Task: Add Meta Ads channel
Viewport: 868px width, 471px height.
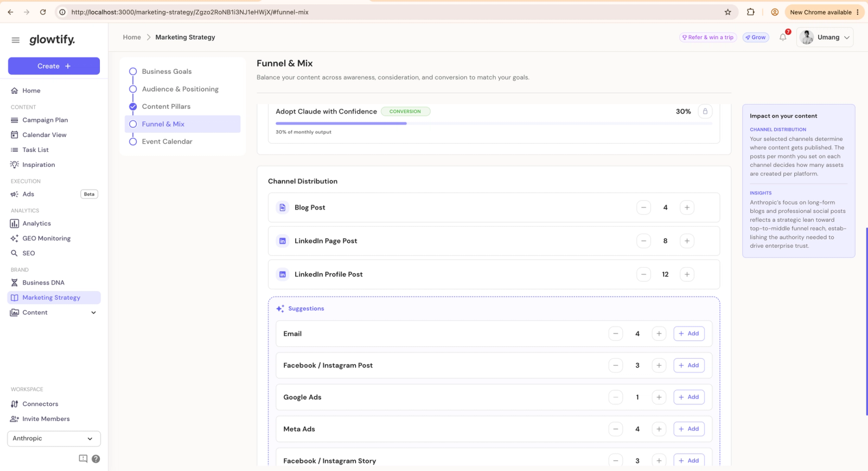Action: 689,429
